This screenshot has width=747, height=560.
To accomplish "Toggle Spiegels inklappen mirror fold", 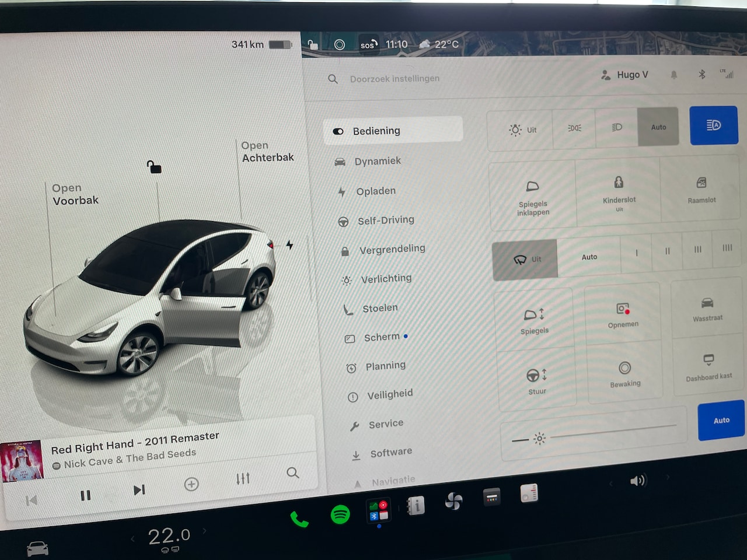I will point(533,197).
